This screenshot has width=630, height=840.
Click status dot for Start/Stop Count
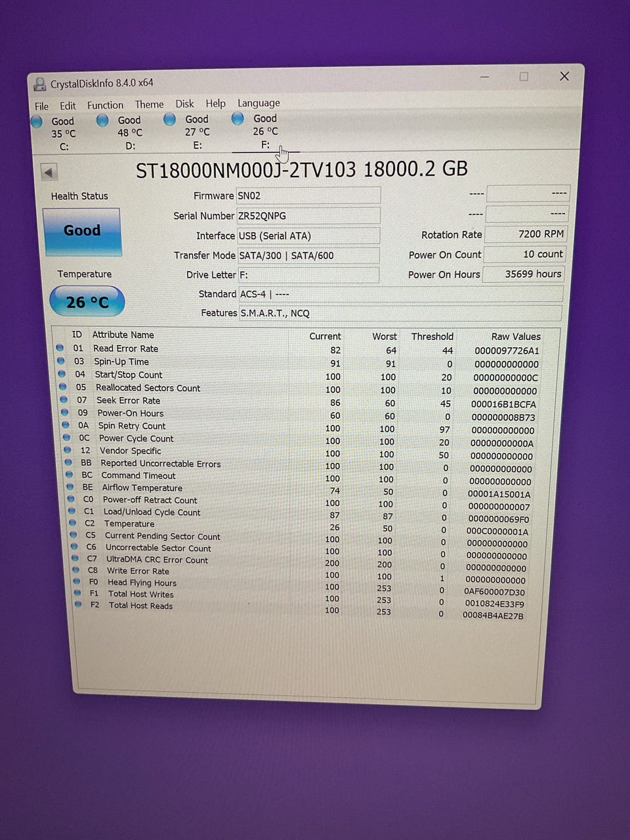(62, 374)
